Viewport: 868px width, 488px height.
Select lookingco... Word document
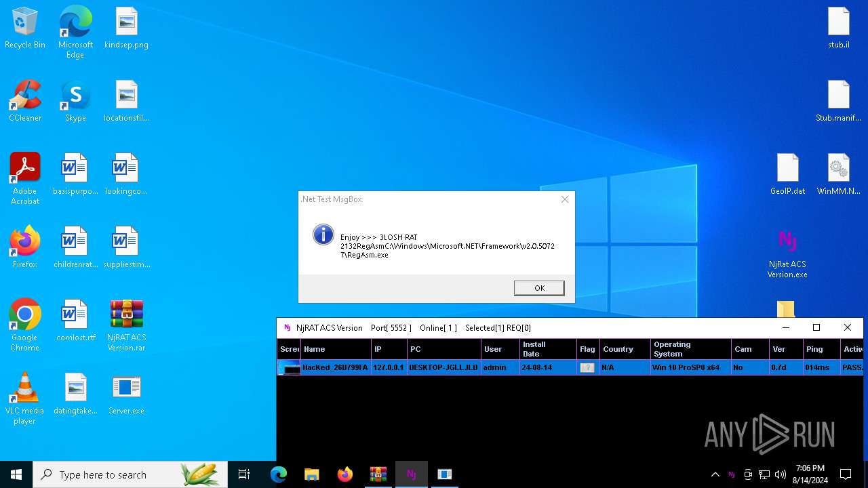coord(126,175)
